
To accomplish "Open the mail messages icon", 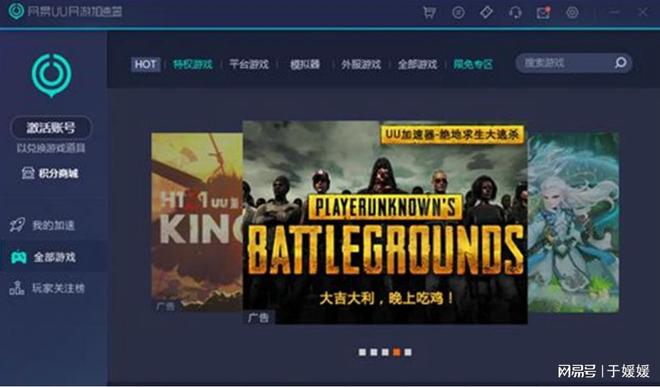I will pyautogui.click(x=543, y=12).
